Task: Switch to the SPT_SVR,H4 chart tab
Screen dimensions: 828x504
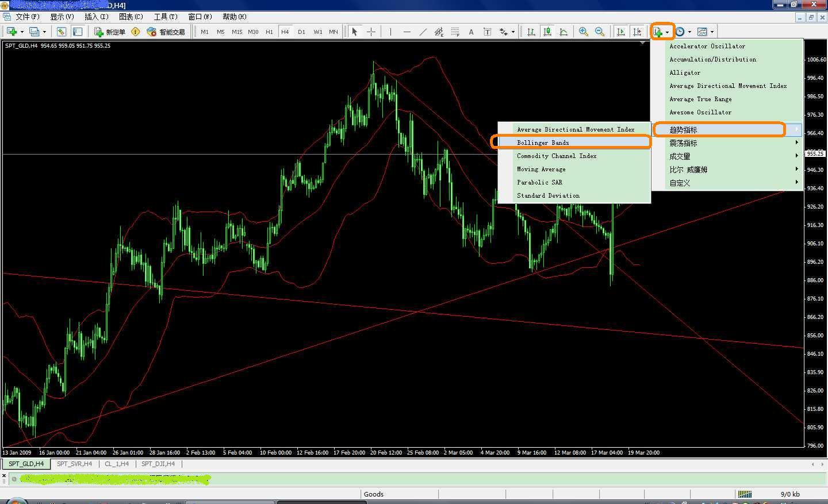Action: 74,464
